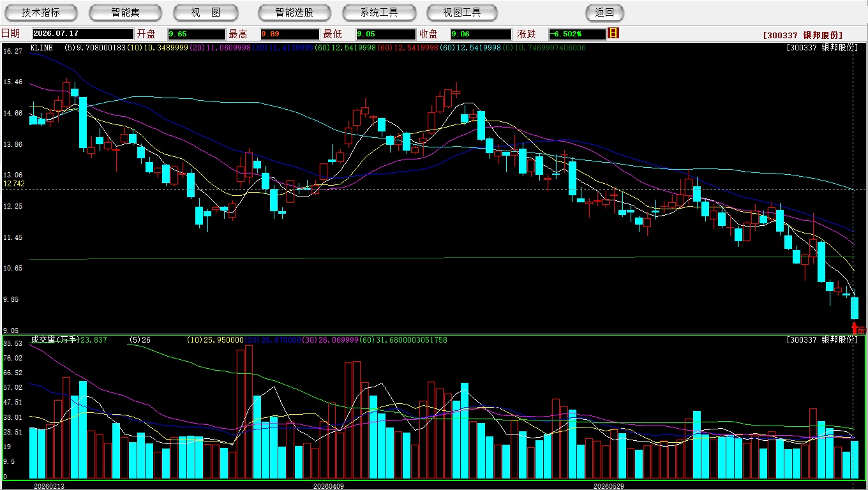Open the 技术指标 menu button
Image resolution: width=868 pixels, height=490 pixels.
click(x=40, y=13)
